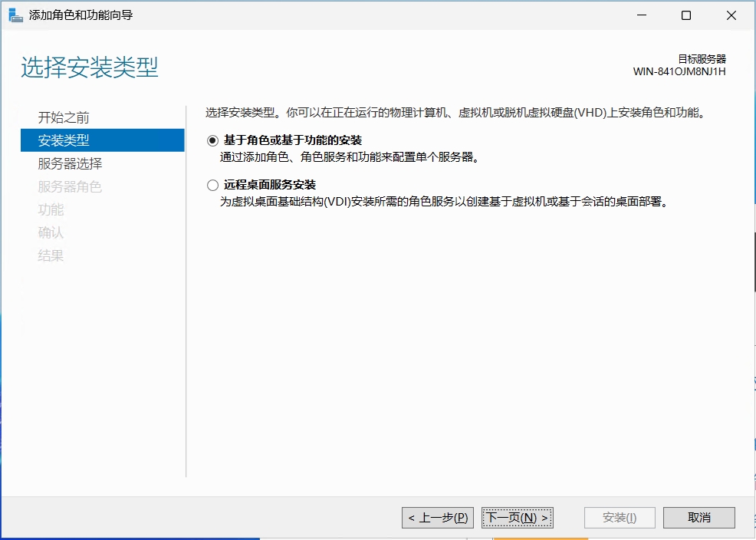Click the 下一页(N) next button

518,518
